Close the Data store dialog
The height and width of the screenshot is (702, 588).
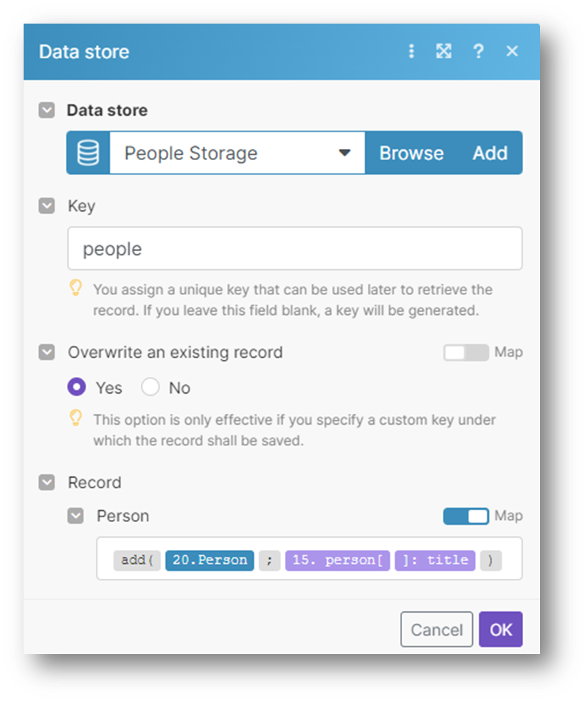tap(512, 52)
